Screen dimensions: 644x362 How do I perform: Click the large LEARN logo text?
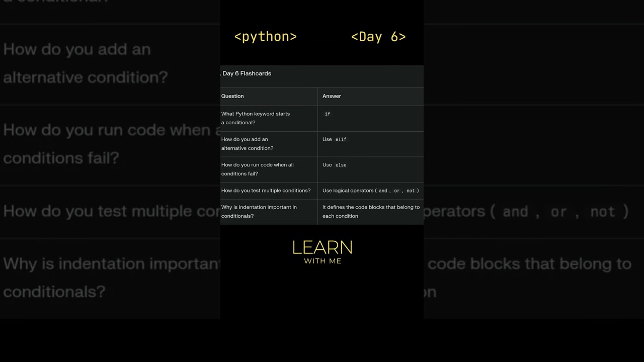pyautogui.click(x=323, y=247)
